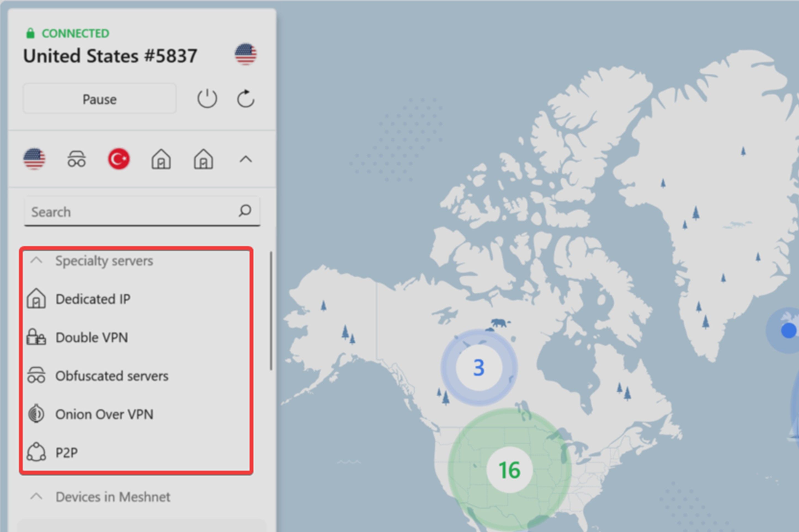Select the United States flag quick-connect shortcut
The width and height of the screenshot is (799, 532).
click(x=34, y=159)
